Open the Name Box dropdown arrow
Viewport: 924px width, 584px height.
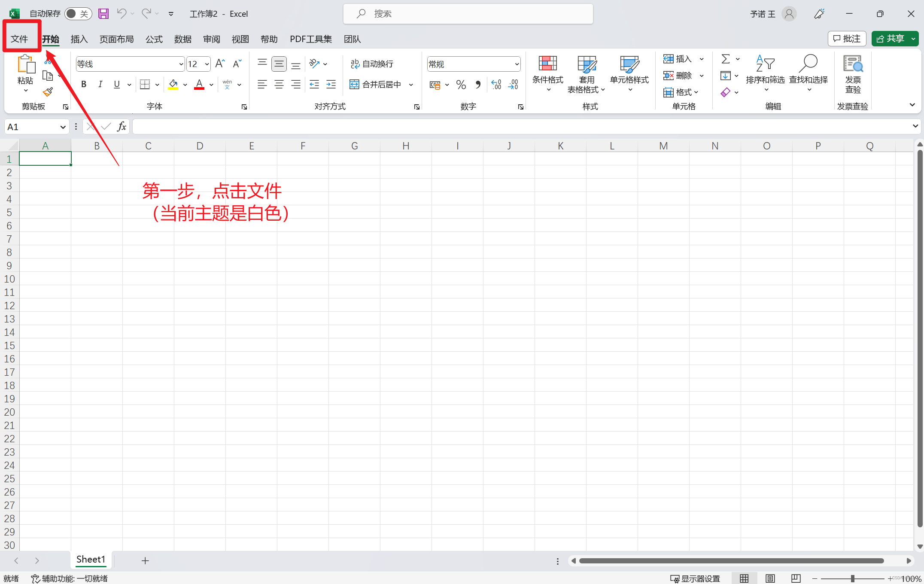coord(63,127)
